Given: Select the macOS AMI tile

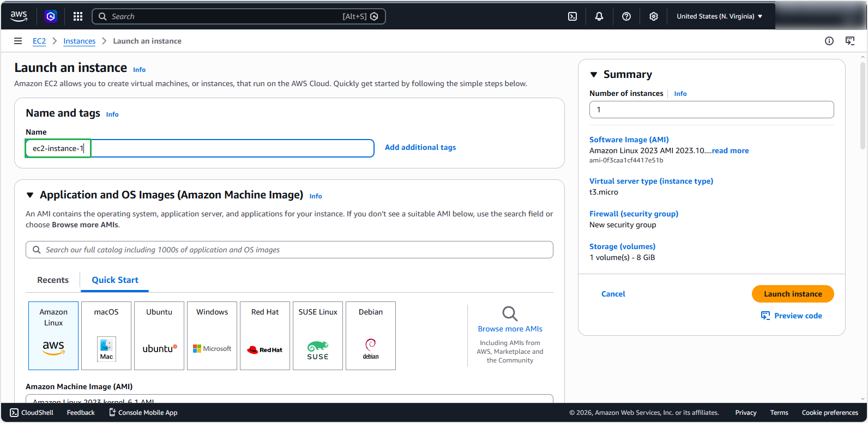Looking at the screenshot, I should (x=106, y=336).
